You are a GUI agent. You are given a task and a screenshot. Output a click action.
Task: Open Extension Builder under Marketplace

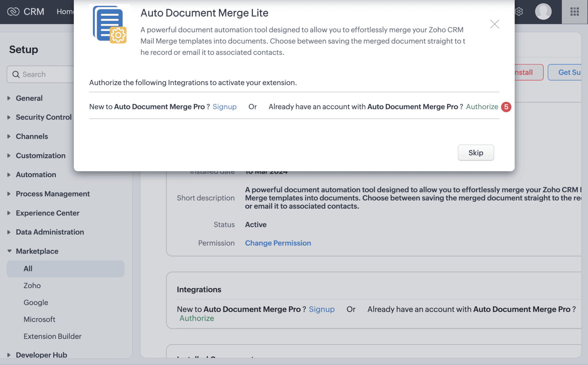(53, 336)
